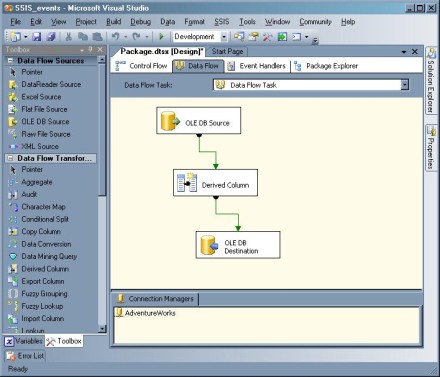The width and height of the screenshot is (440, 377).
Task: Start debugging with the green play icon
Action: (162, 36)
